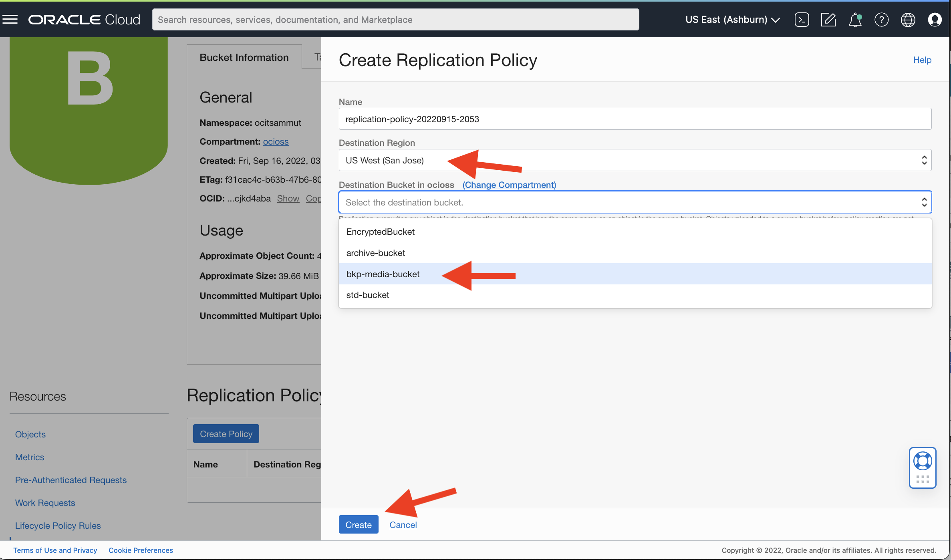Select std-bucket from destination bucket list
The image size is (951, 560).
pyautogui.click(x=368, y=295)
